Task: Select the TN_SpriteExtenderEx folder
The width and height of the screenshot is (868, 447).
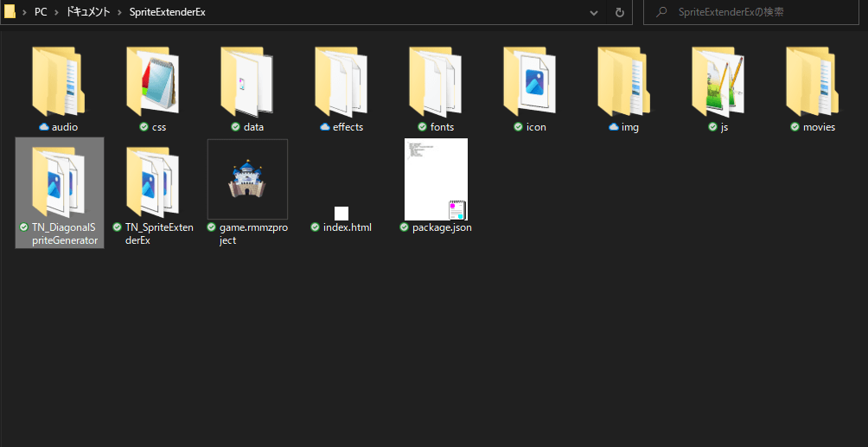Action: click(153, 182)
